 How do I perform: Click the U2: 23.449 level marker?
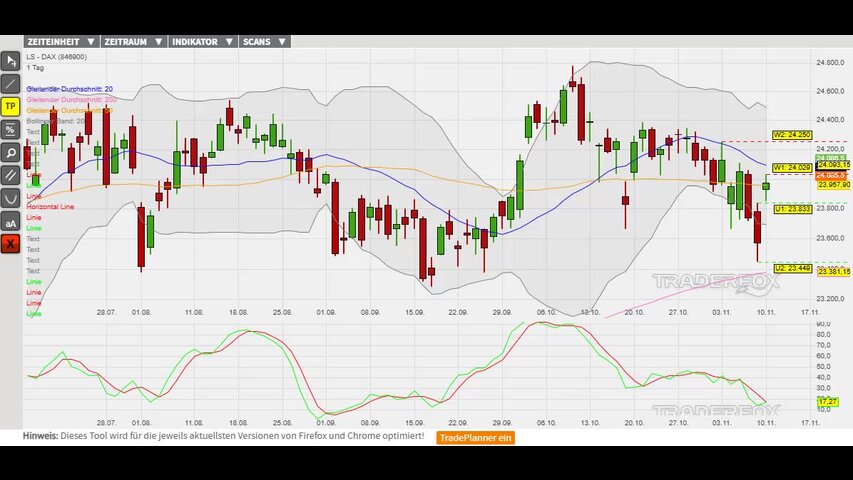coord(792,268)
